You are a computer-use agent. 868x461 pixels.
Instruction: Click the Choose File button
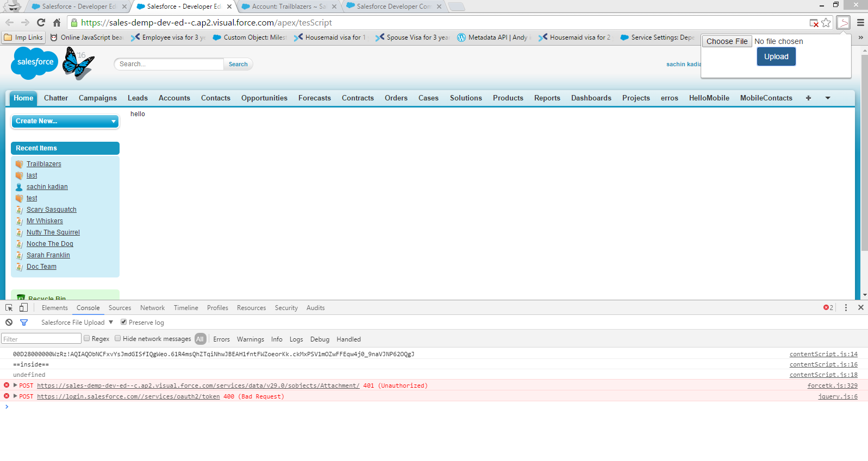[x=727, y=41]
